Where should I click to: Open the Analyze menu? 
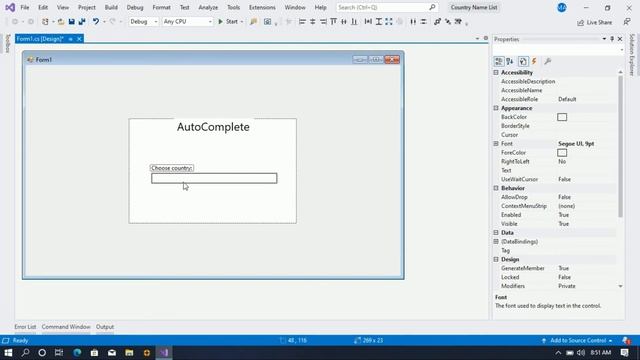[208, 7]
